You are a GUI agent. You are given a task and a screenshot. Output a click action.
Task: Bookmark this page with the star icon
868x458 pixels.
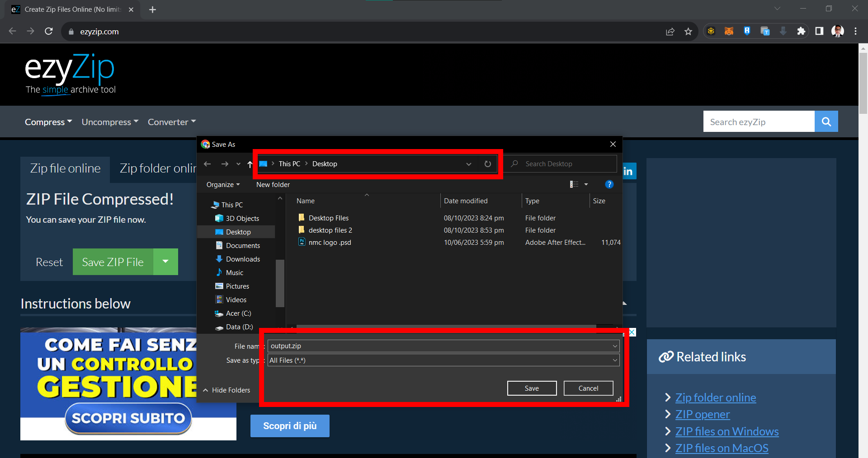[x=688, y=31]
